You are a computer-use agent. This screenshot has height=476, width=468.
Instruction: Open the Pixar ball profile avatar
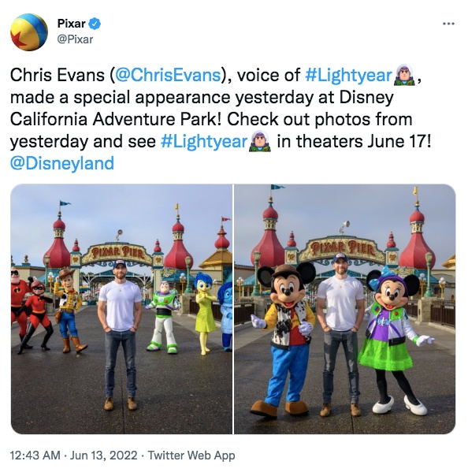click(x=29, y=32)
